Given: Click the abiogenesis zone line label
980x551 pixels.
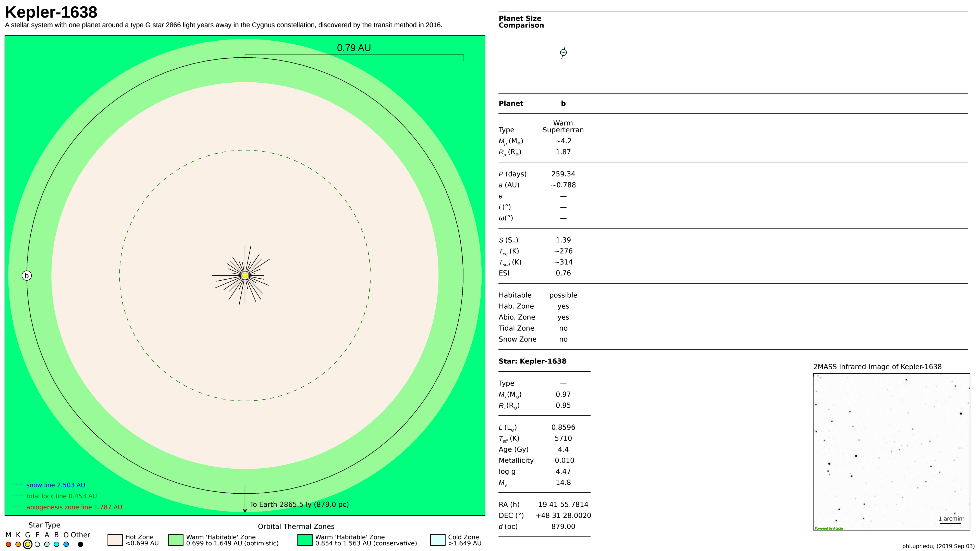Looking at the screenshot, I should pos(74,507).
